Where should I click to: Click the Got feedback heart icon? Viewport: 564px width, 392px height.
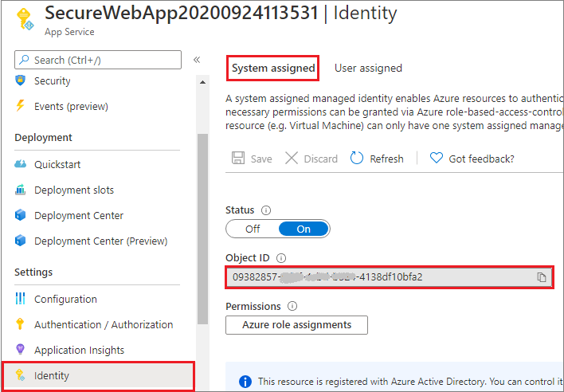pos(437,159)
